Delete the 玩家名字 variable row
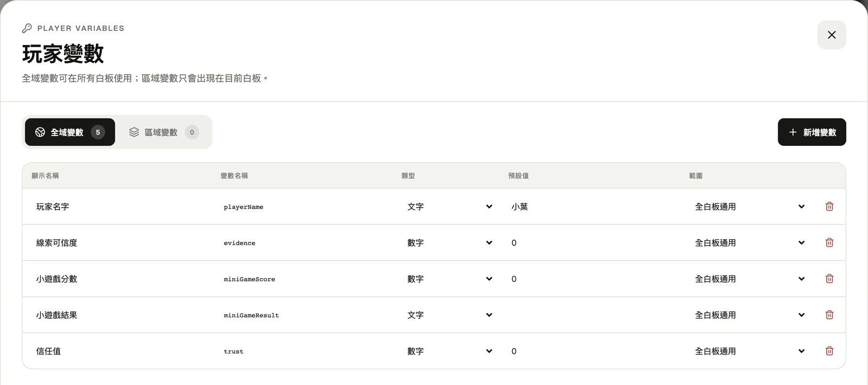 (829, 207)
